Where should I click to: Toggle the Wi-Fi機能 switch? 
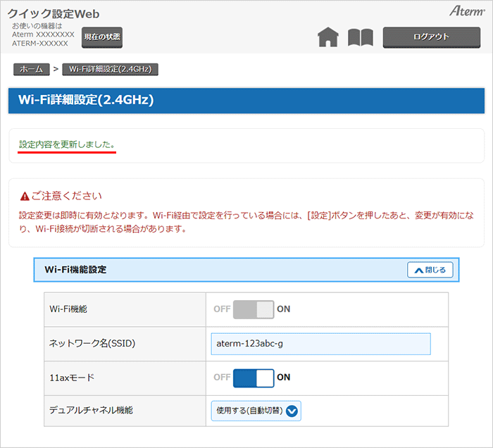coord(253,309)
